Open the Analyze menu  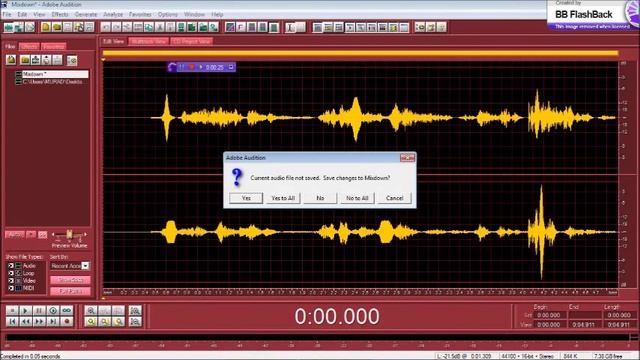[x=113, y=14]
